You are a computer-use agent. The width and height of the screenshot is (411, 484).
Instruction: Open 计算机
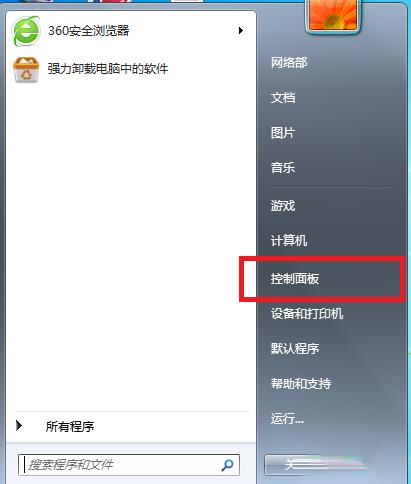click(289, 240)
